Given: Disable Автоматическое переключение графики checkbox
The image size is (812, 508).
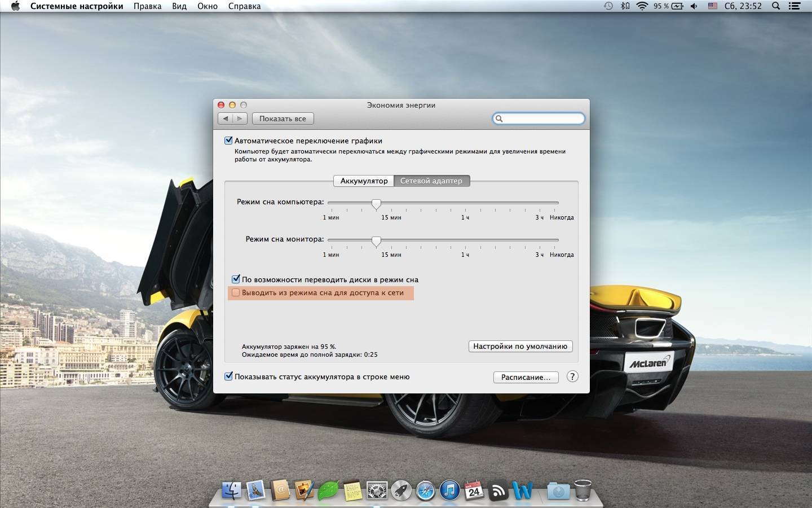Looking at the screenshot, I should tap(229, 141).
